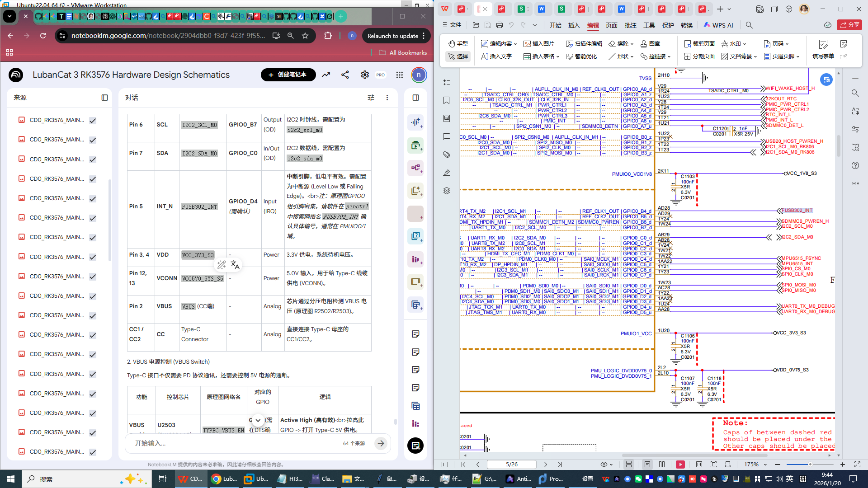Click the WPS search magnifier icon
The image size is (868, 488).
(749, 25)
